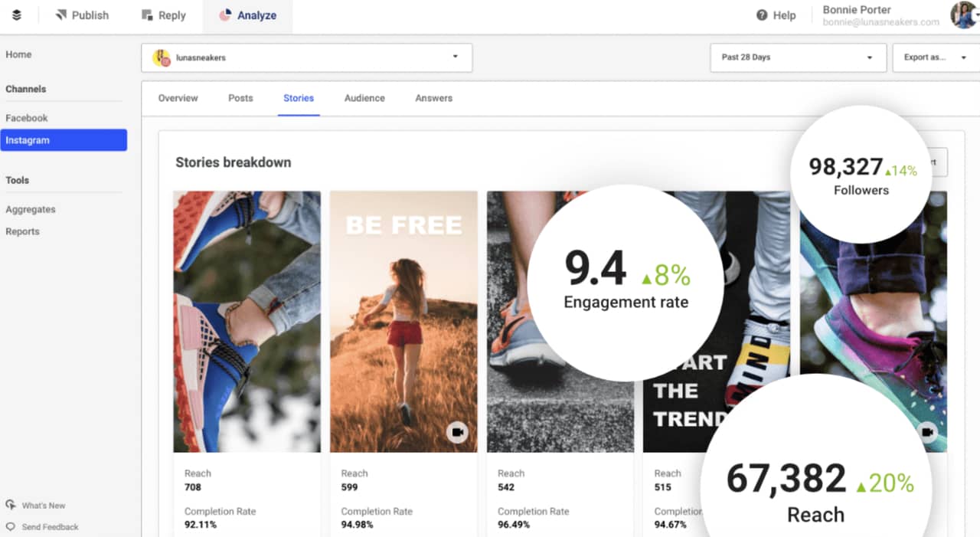Open Reports under Tools

pyautogui.click(x=22, y=231)
